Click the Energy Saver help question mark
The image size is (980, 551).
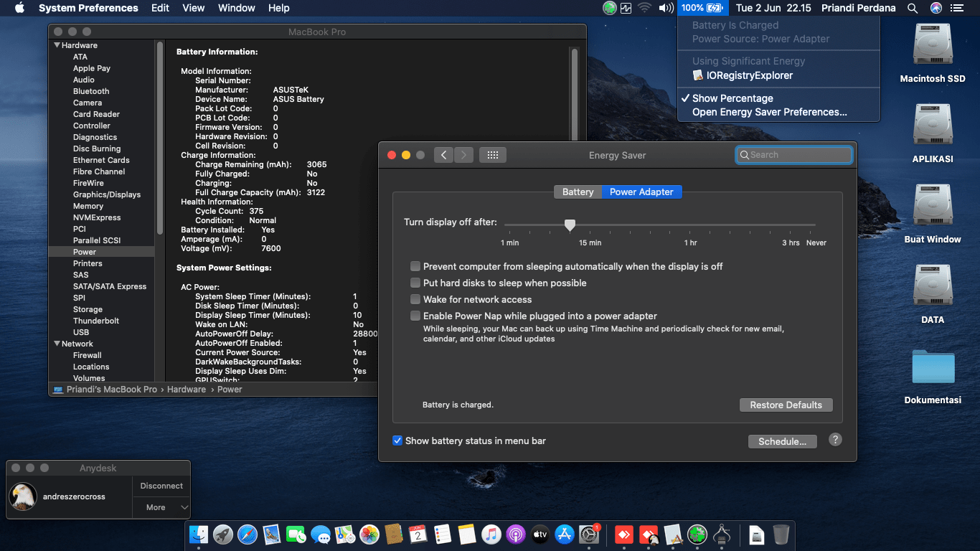coord(835,440)
